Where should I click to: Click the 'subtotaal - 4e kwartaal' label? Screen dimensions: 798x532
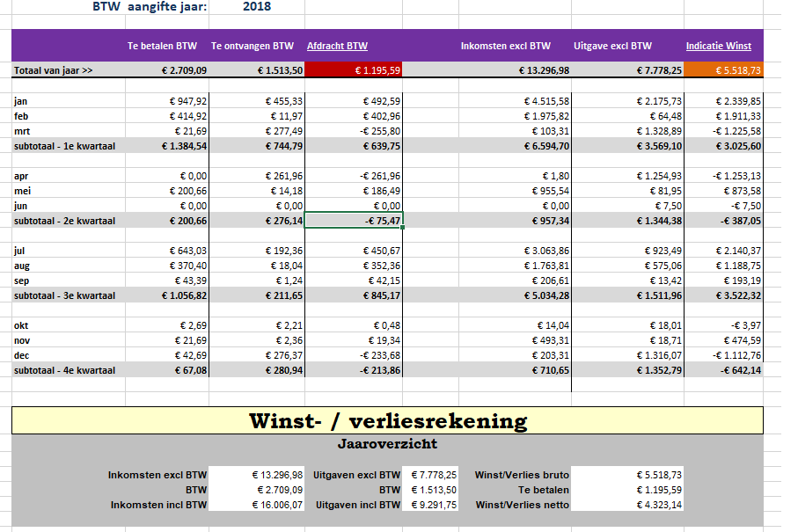point(64,370)
